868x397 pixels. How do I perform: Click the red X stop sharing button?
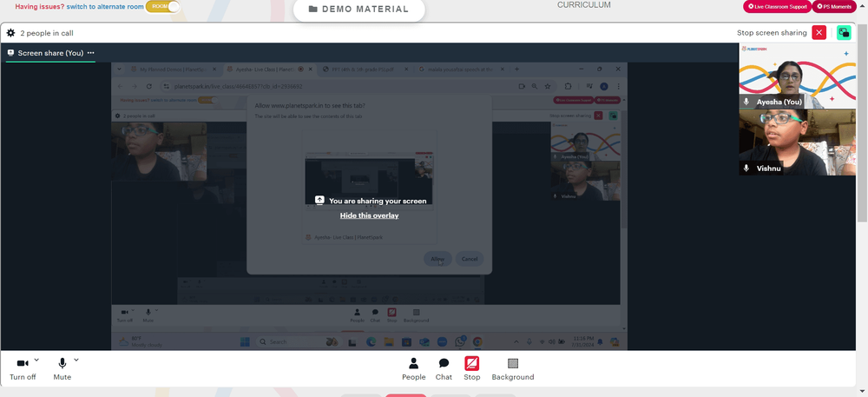click(819, 33)
